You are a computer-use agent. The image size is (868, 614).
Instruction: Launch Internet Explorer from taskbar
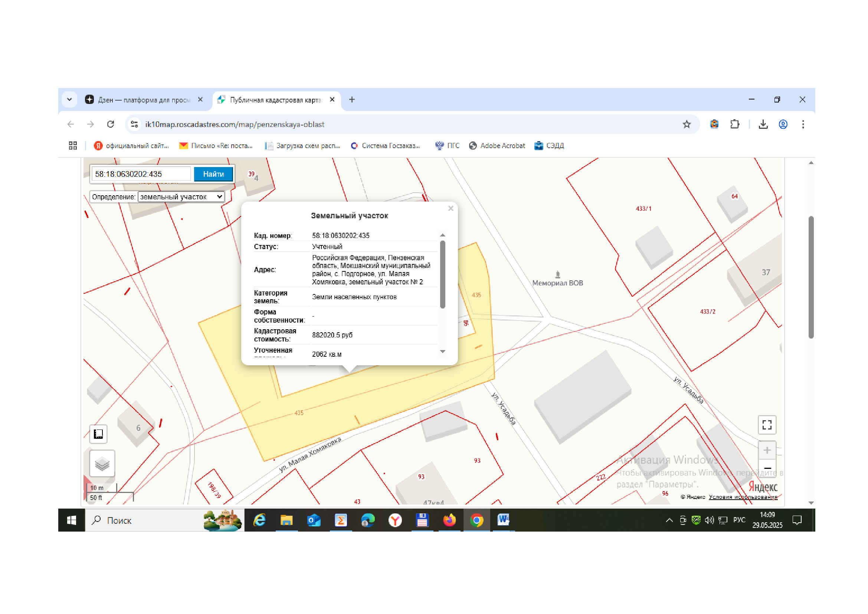pyautogui.click(x=259, y=520)
